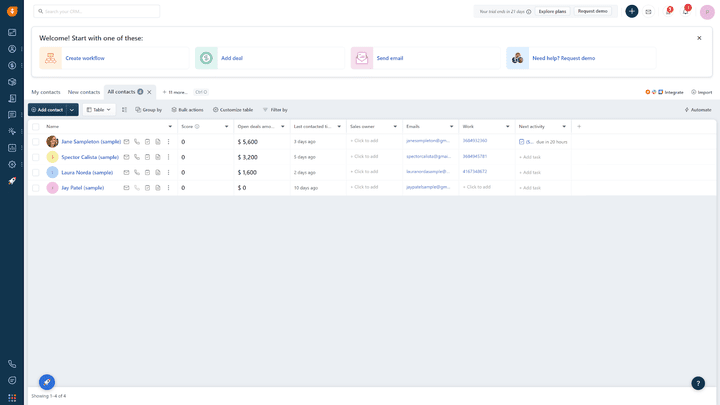The image size is (720, 405).
Task: Click phone icon for Spector Calista
Action: 137,157
